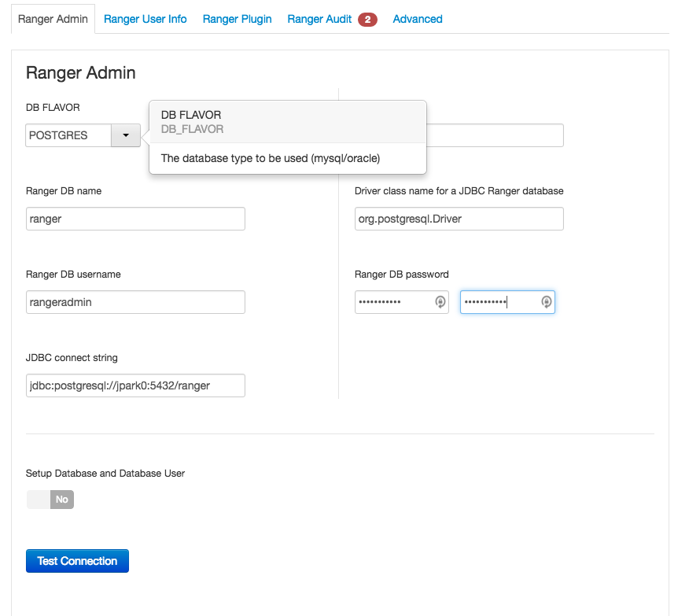689x616 pixels.
Task: Switch to the Ranger Audit tab
Action: point(319,19)
